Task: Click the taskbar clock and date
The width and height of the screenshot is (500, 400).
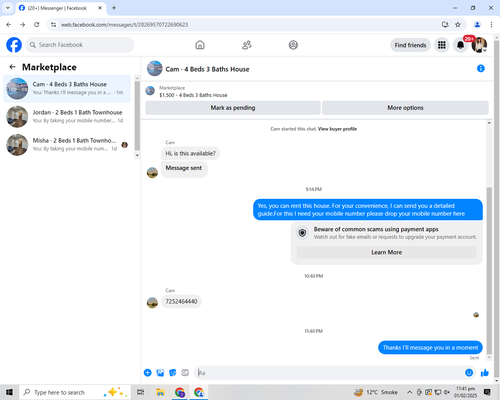Action: 465,392
